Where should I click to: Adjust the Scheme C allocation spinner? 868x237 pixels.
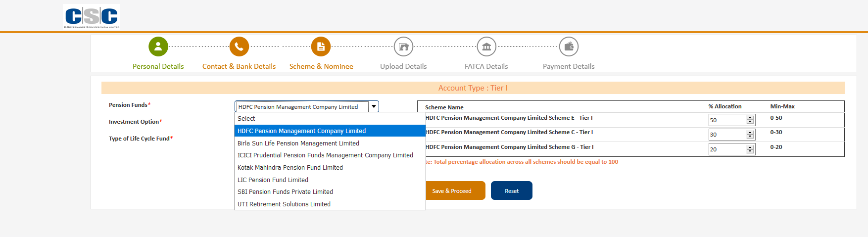(x=750, y=134)
